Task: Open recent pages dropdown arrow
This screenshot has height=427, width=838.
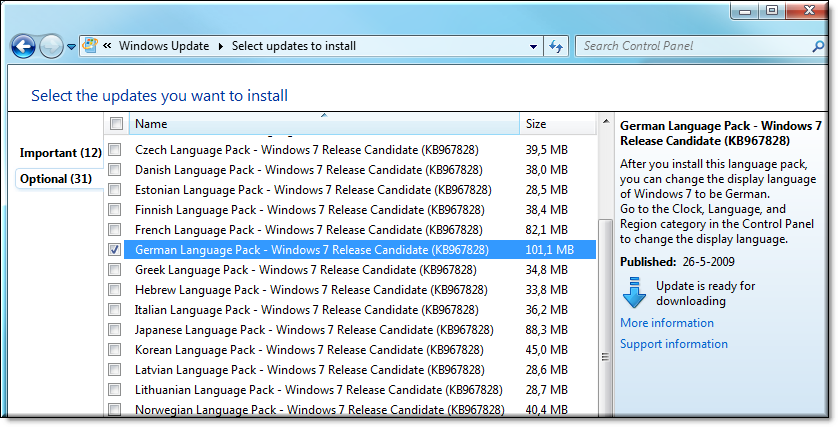Action: [71, 47]
